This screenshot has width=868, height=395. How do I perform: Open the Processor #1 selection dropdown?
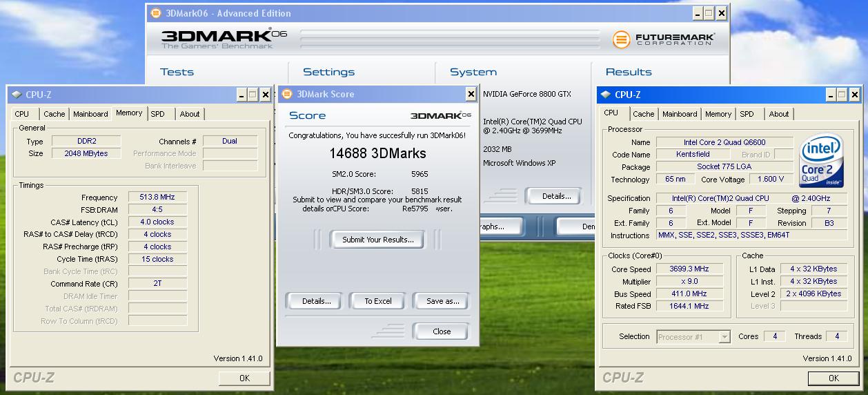[x=724, y=337]
